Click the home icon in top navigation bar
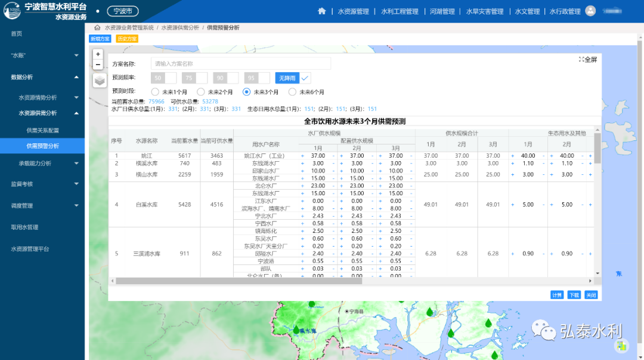This screenshot has height=360, width=644. [x=322, y=11]
